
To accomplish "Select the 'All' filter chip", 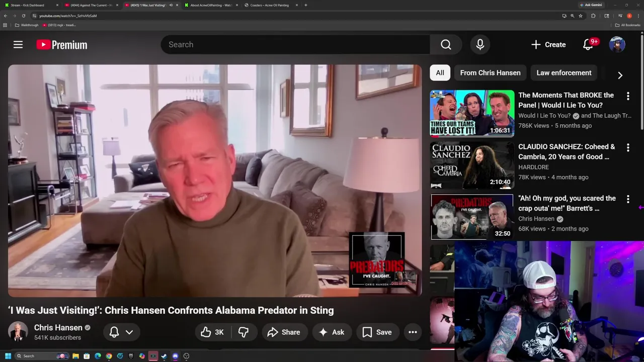I will coord(440,73).
